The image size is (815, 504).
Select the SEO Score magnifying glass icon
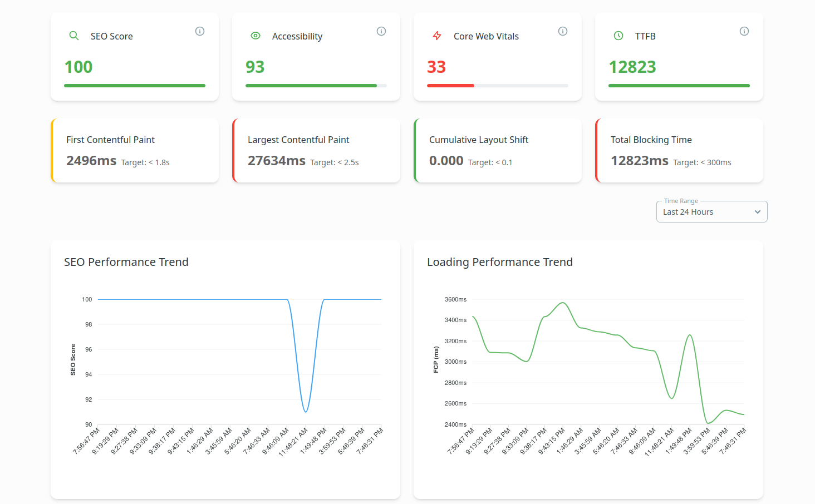(74, 35)
